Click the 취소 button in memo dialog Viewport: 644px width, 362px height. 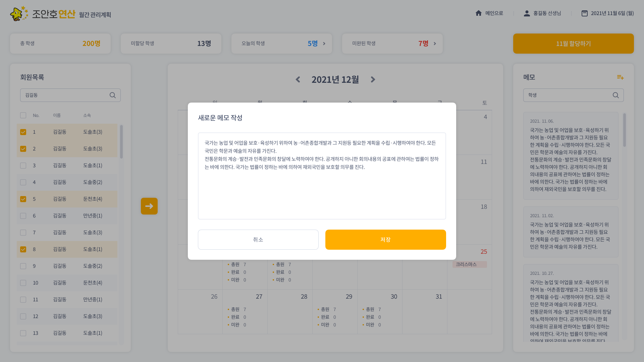(x=258, y=240)
